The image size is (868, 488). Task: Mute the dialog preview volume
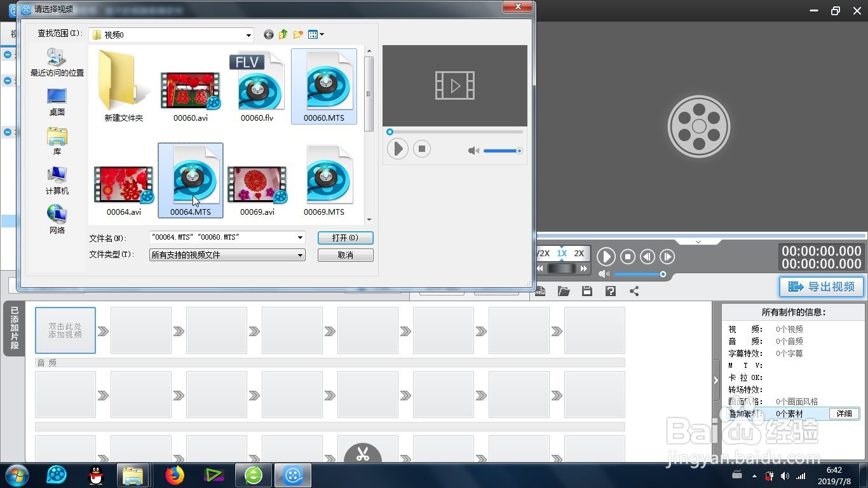coord(473,151)
